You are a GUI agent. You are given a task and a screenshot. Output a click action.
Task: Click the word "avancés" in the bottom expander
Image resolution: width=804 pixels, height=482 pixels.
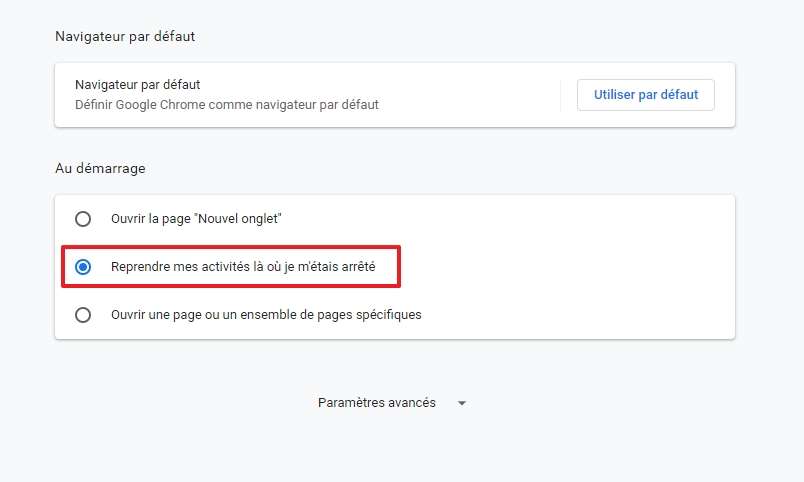(x=412, y=403)
